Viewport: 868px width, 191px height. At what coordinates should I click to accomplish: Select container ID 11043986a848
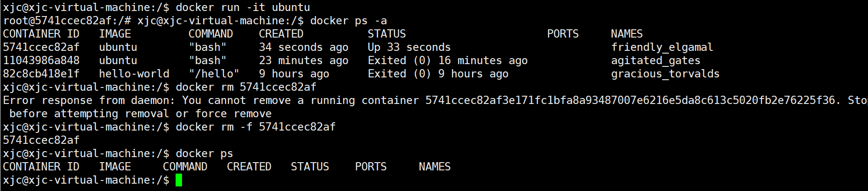click(41, 60)
